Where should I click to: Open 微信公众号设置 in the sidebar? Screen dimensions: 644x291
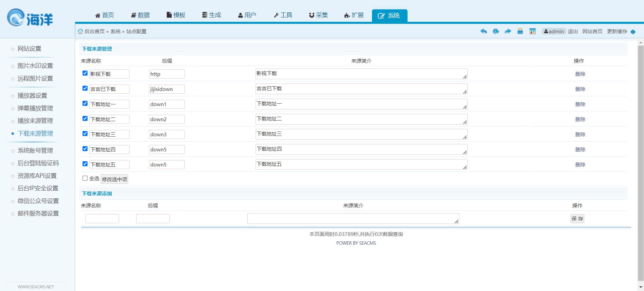[x=38, y=201]
